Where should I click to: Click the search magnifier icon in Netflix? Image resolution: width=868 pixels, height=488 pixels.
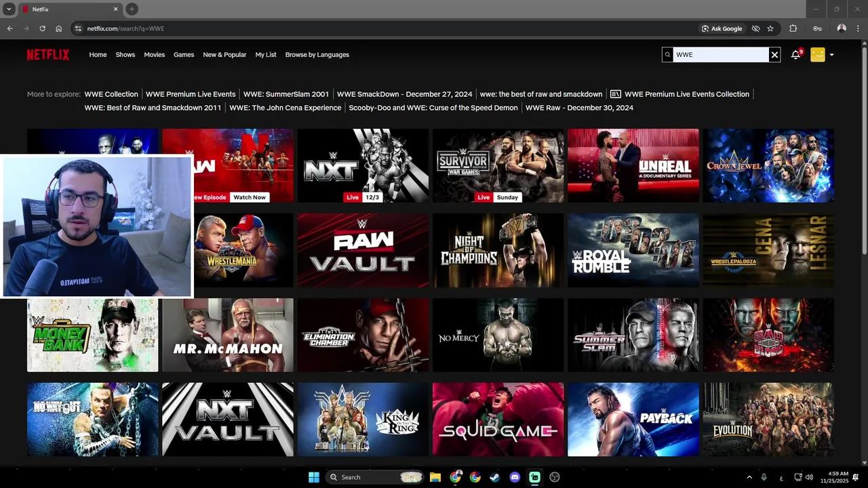click(x=667, y=55)
